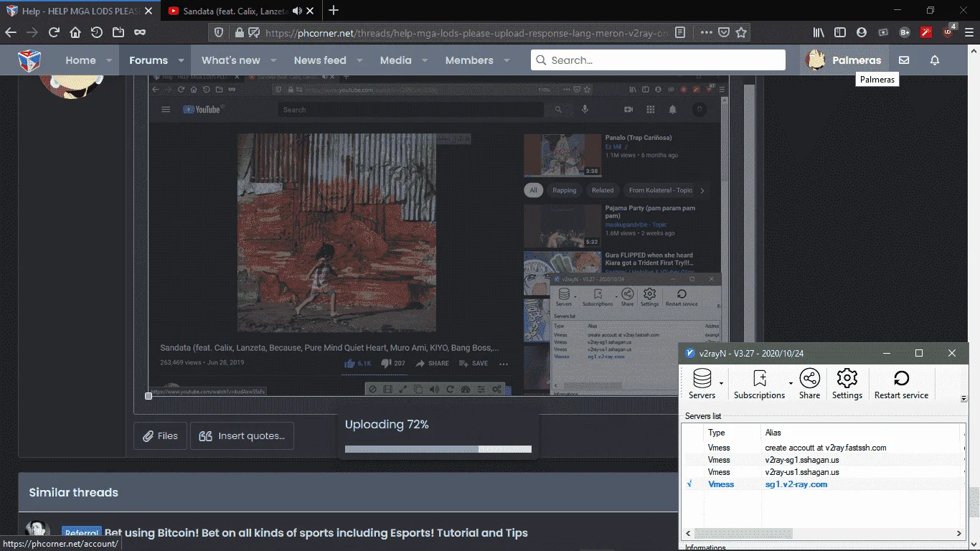Open page actions three-dot menu
The width and height of the screenshot is (980, 551).
pyautogui.click(x=707, y=32)
